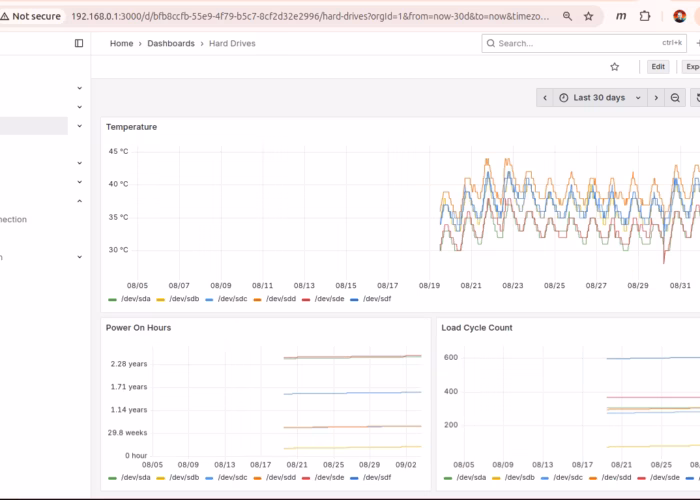700x500 pixels.
Task: Expand the bottommost sidebar section chevron
Action: coord(79,257)
